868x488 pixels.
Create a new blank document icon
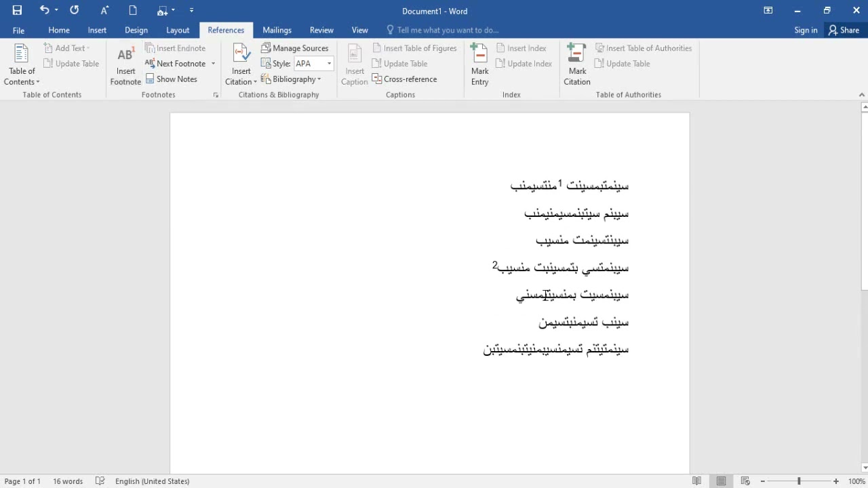pyautogui.click(x=133, y=10)
